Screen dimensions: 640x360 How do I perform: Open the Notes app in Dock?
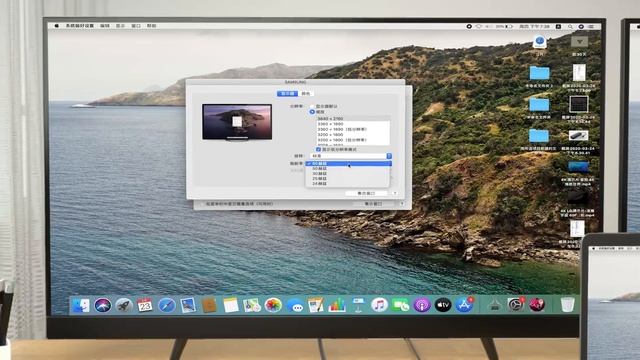[231, 305]
